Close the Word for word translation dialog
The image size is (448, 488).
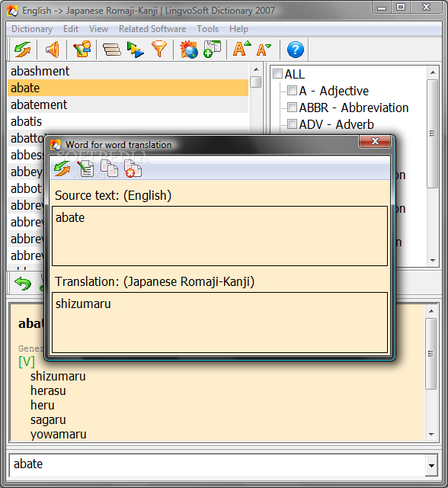tap(375, 141)
